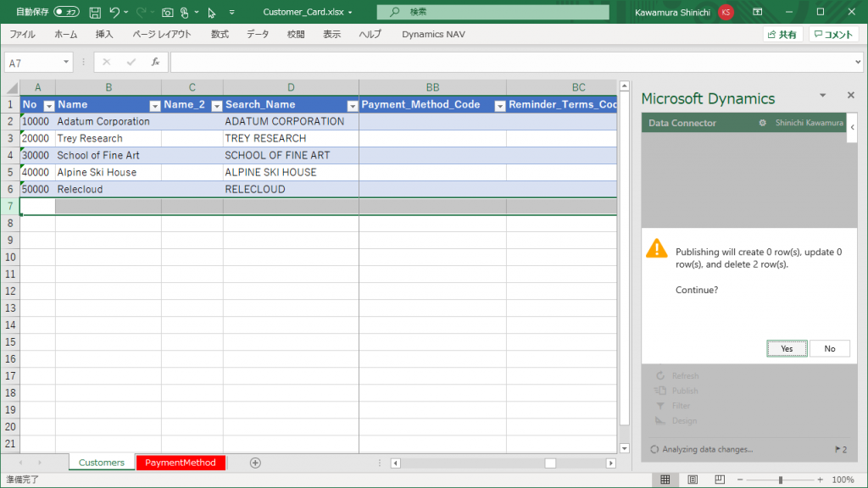Click the vertical scrollbar down arrow
This screenshot has width=868, height=488.
point(625,448)
